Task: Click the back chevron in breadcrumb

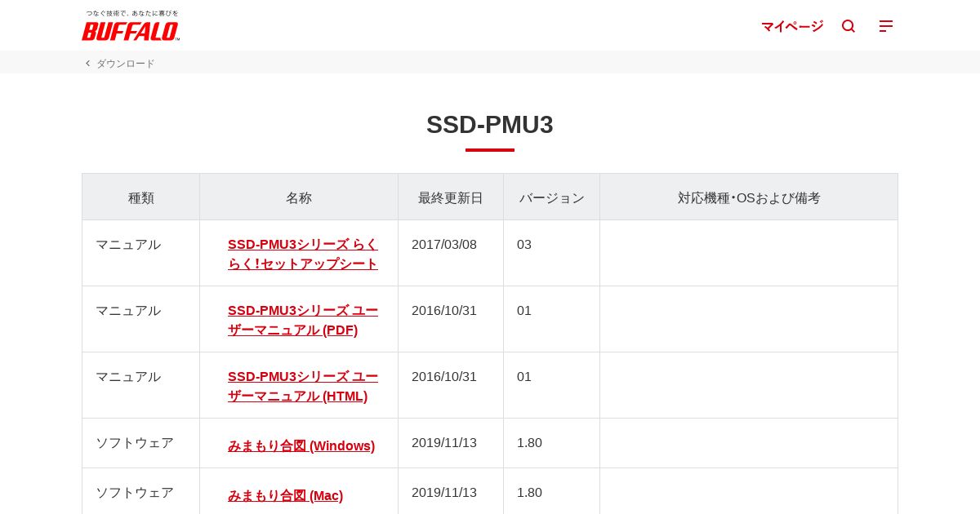Action: pyautogui.click(x=87, y=63)
